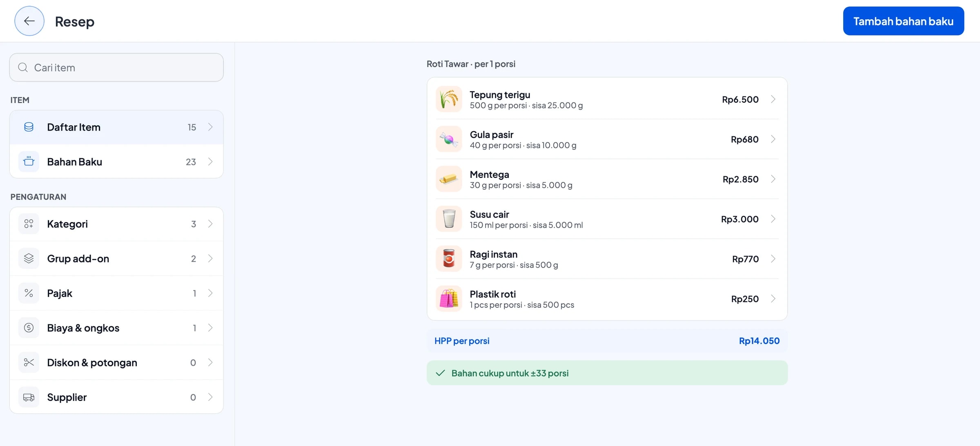
Task: Click the Grup add-on layers icon
Action: click(x=29, y=258)
